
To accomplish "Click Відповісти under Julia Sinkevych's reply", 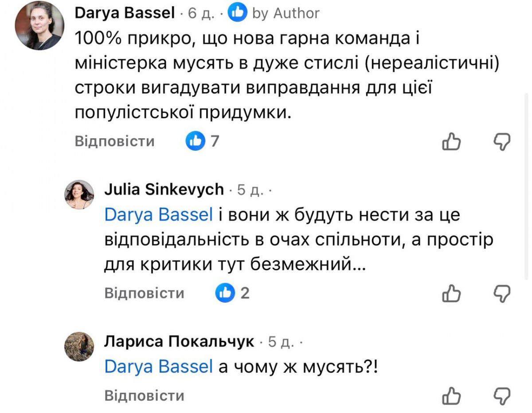I will [x=144, y=293].
